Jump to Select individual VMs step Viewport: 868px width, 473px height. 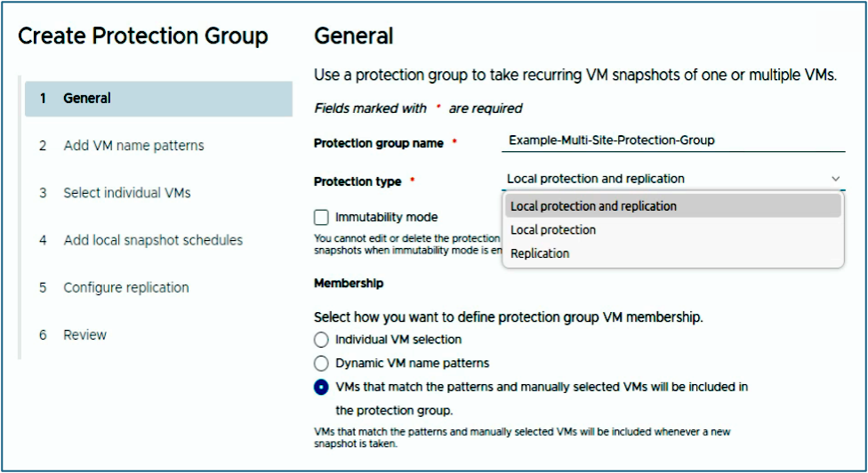[127, 193]
